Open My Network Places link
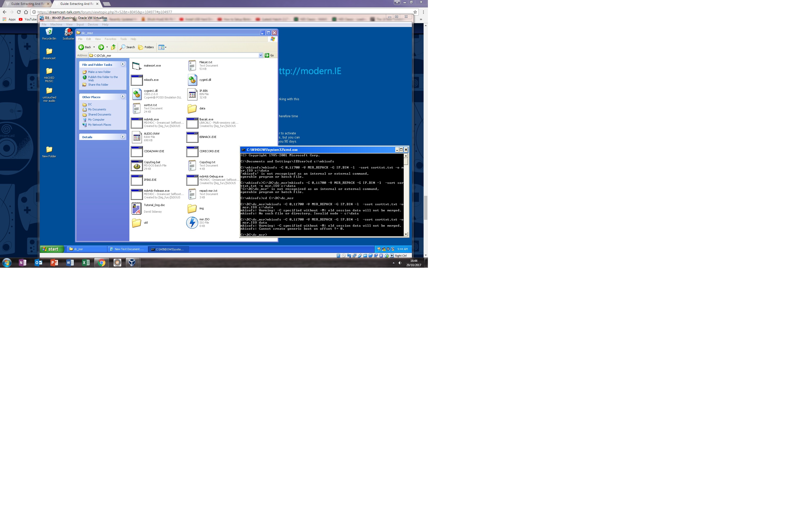 [100, 124]
